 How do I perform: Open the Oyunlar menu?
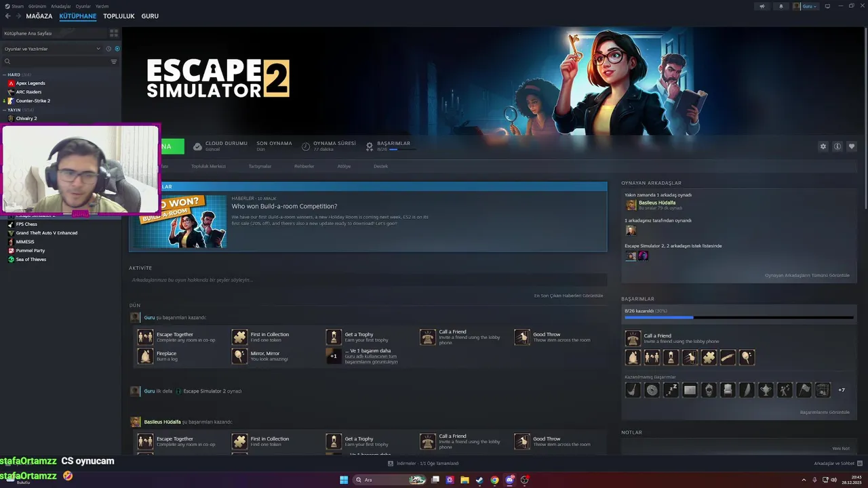coord(83,6)
